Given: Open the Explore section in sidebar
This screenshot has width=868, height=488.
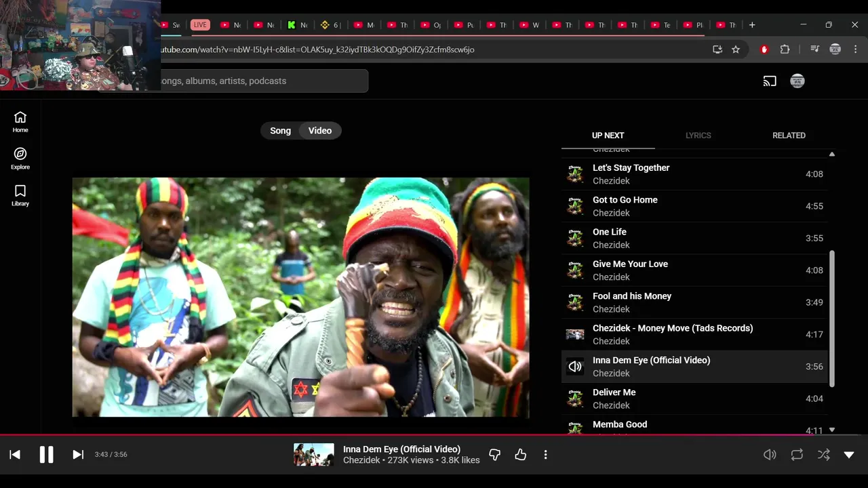Looking at the screenshot, I should click(x=20, y=159).
